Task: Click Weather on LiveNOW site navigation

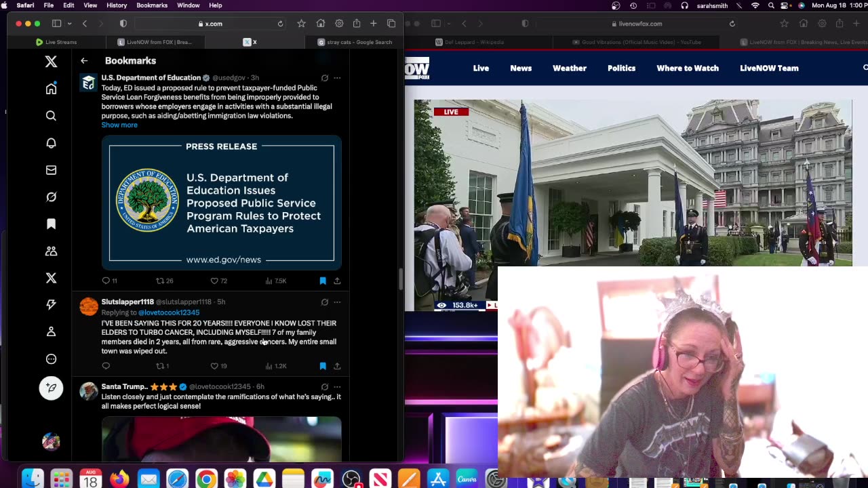Action: coord(570,68)
